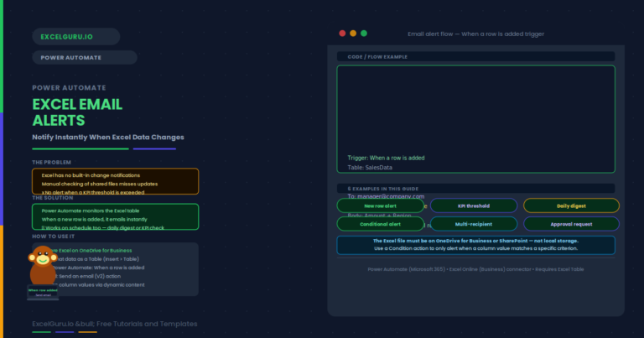Viewport: 644px width, 338px height.
Task: Click inside the green flow example box
Action: [x=476, y=119]
